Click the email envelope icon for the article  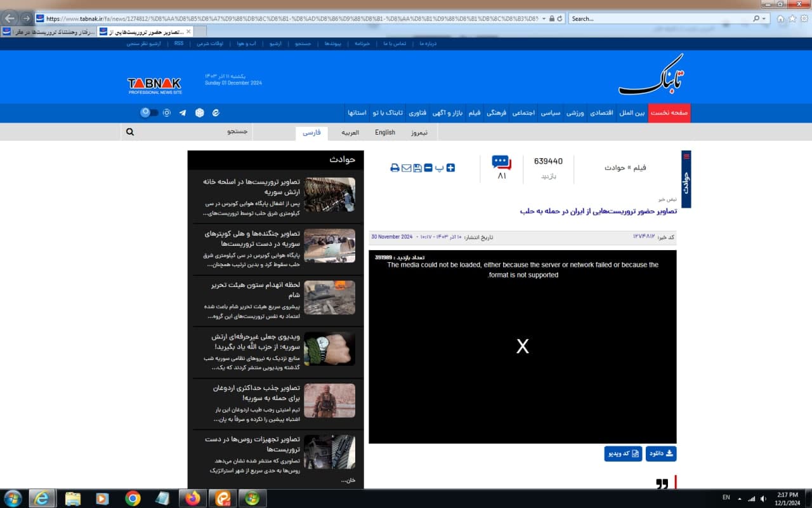(407, 168)
